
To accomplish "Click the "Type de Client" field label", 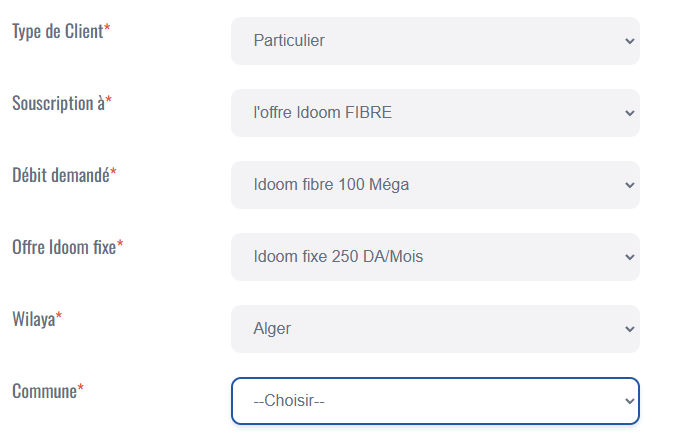I will click(x=57, y=31).
